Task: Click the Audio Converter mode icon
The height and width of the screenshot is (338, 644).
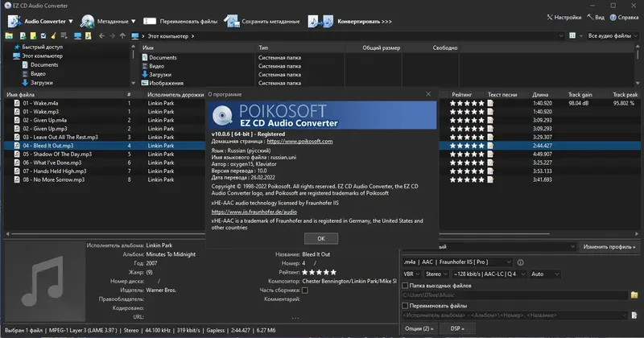Action: pos(14,21)
